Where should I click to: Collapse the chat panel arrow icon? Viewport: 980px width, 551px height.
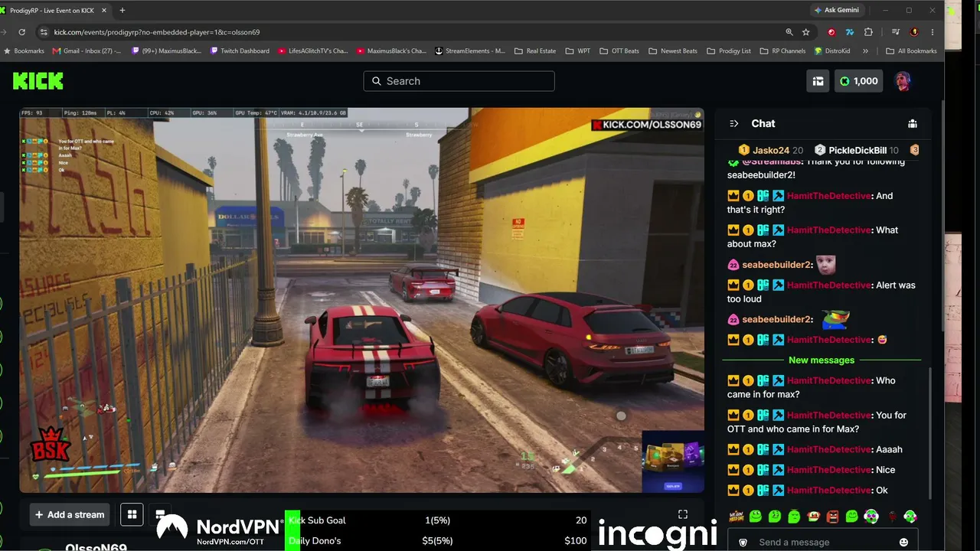point(733,123)
